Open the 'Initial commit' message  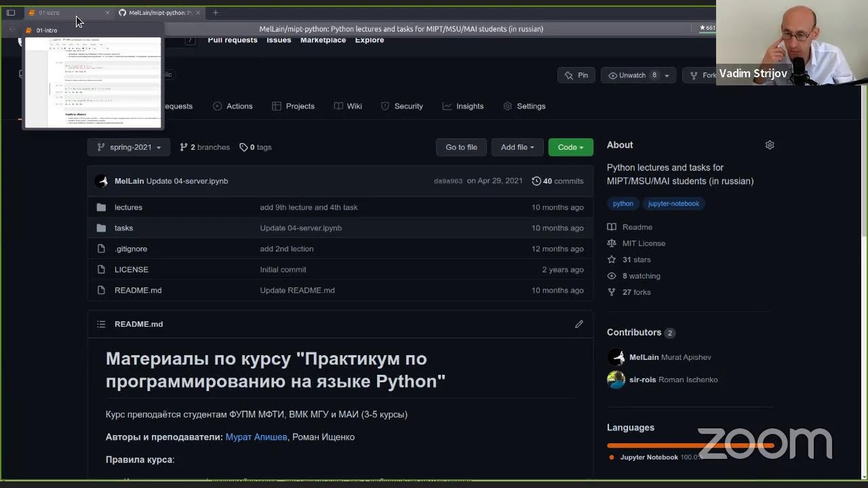click(x=283, y=270)
